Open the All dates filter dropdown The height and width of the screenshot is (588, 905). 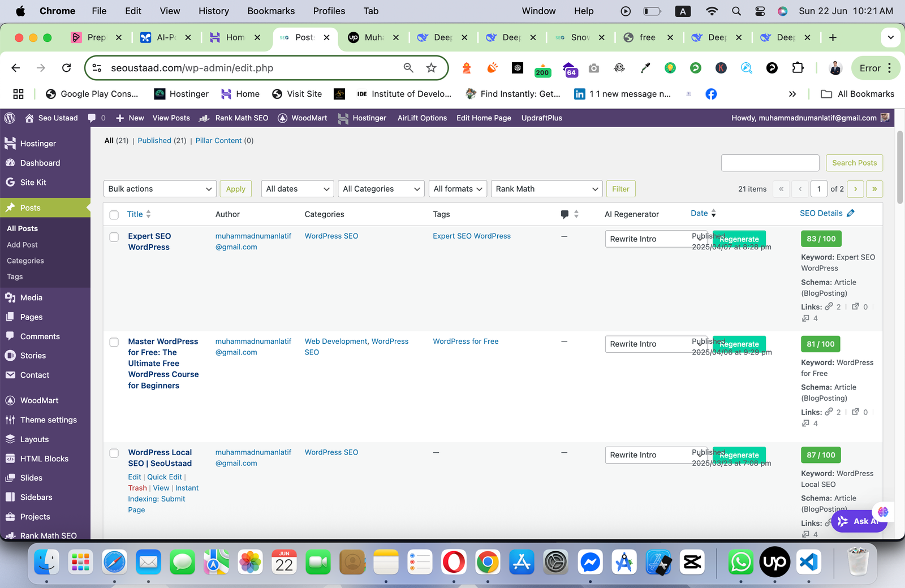click(298, 189)
